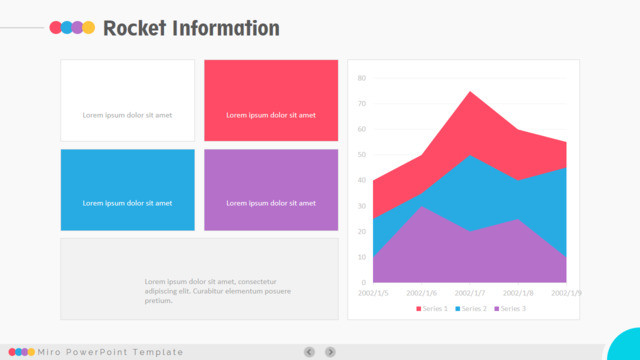Screen dimensions: 640x360
Task: Click the 2002/1/7 axis label
Action: point(470,293)
